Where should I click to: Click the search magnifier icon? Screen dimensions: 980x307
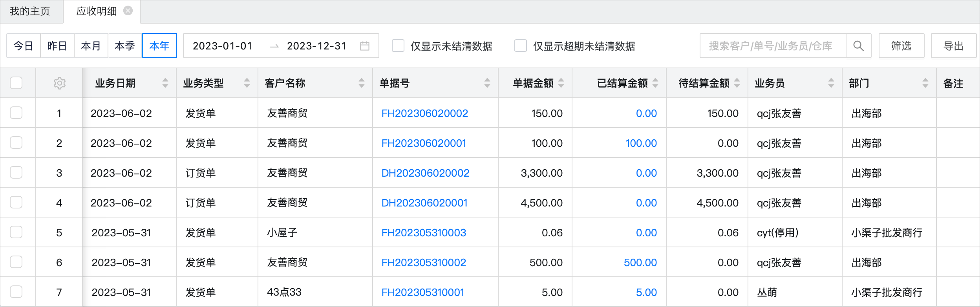click(858, 46)
